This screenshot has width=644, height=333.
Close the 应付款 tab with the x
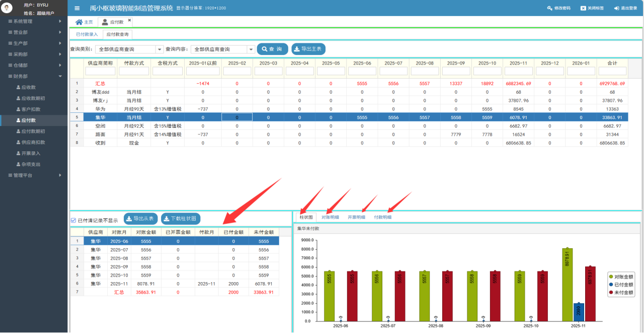pyautogui.click(x=129, y=21)
